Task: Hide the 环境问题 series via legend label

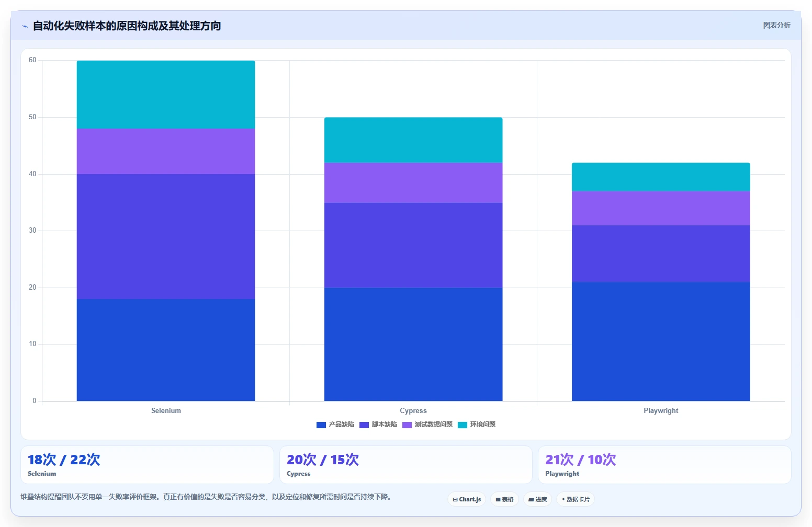Action: click(x=482, y=425)
